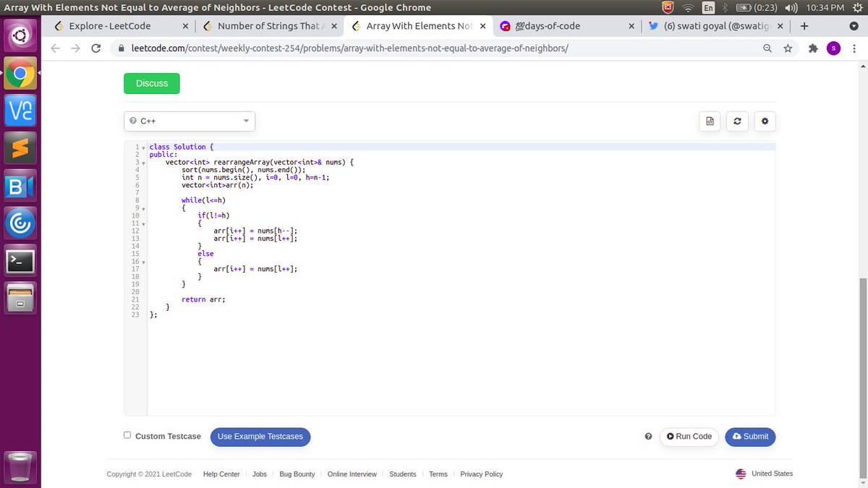Reload the LeetCode page

(x=95, y=48)
